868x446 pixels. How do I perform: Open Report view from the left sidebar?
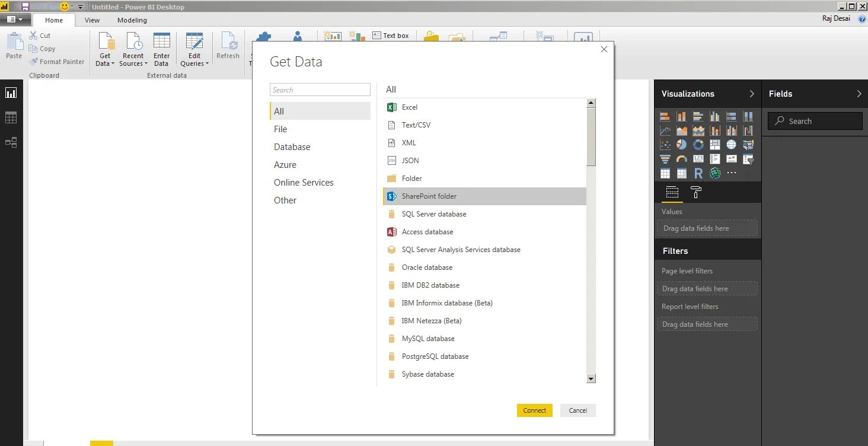click(x=11, y=93)
